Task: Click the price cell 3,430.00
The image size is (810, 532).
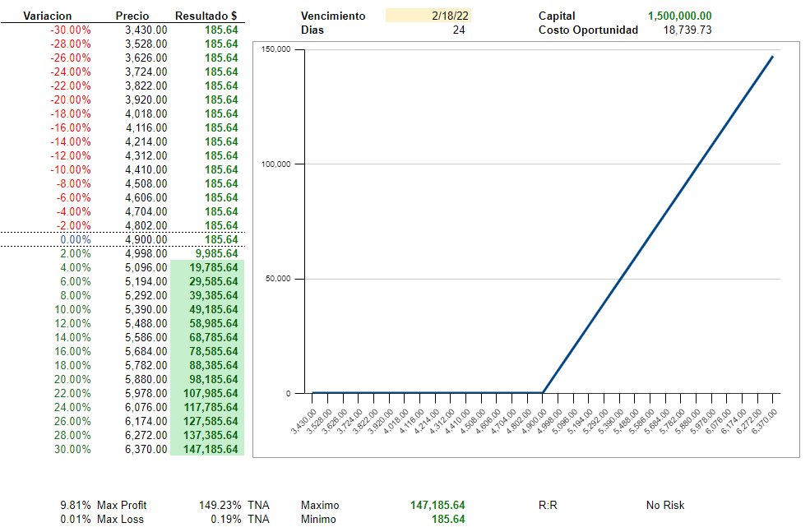Action: (x=146, y=30)
